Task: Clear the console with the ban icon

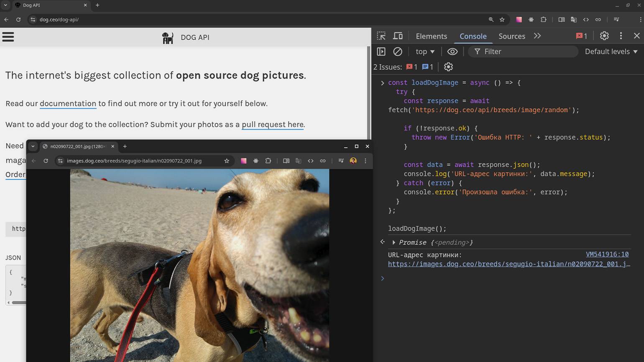Action: point(398,51)
